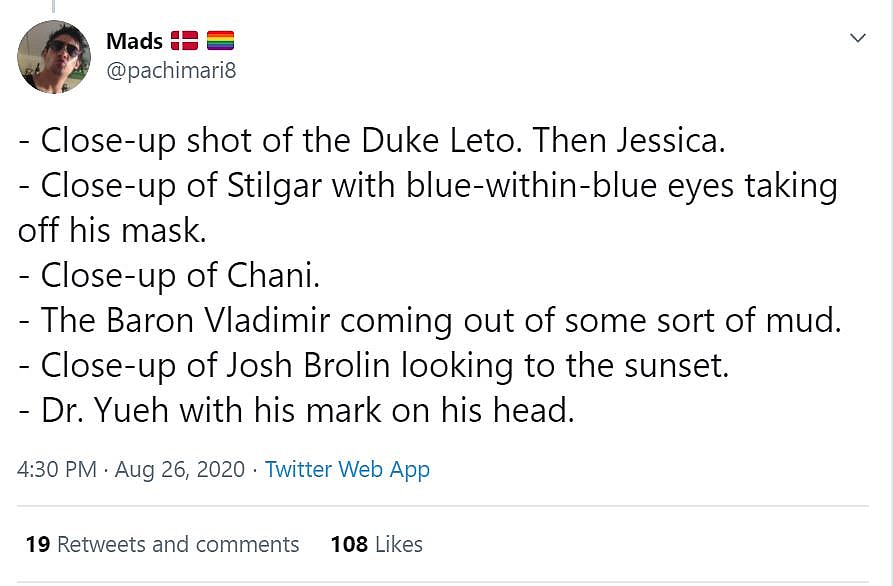View the 108 Likes list

click(x=376, y=544)
